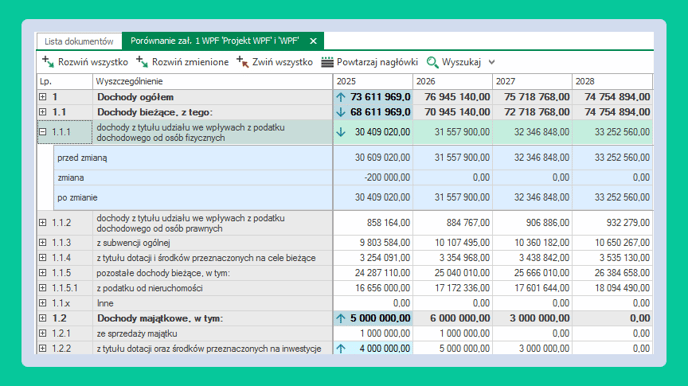The height and width of the screenshot is (386, 688).
Task: Expand row 1.2.1 ze sprzedaży majątku
Action: pyautogui.click(x=43, y=333)
